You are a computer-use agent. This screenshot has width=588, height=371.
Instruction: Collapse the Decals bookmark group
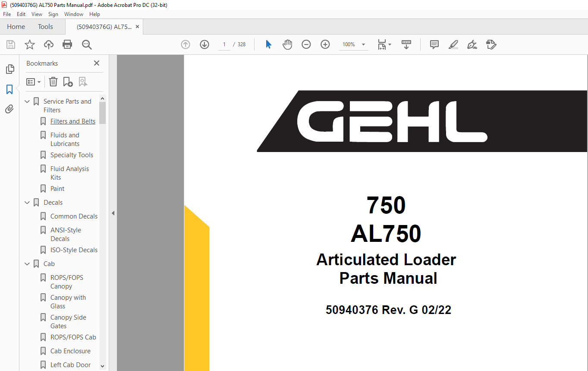coord(28,203)
